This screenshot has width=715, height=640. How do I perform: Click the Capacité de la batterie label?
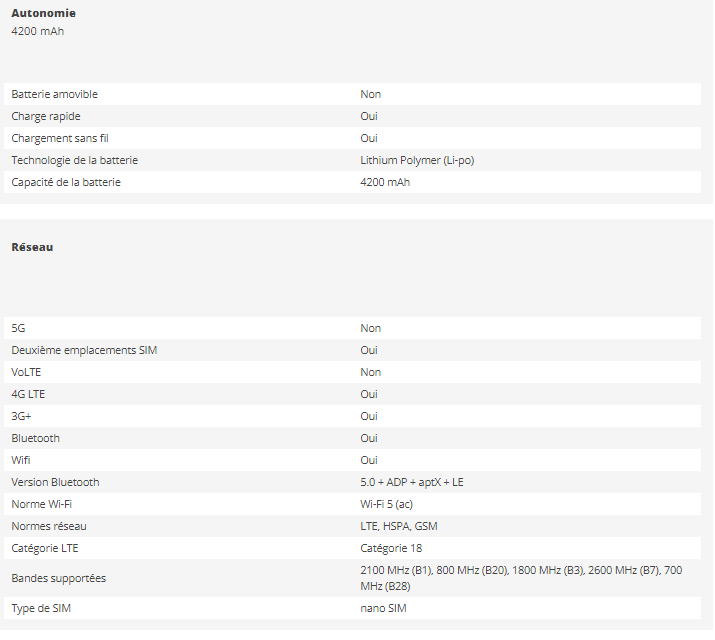(66, 182)
